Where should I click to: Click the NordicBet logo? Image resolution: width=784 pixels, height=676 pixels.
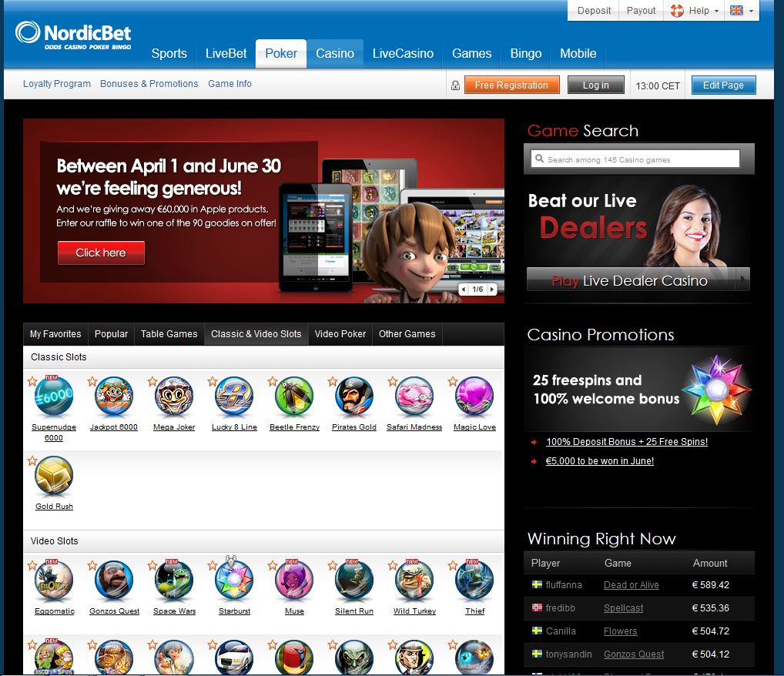73,35
